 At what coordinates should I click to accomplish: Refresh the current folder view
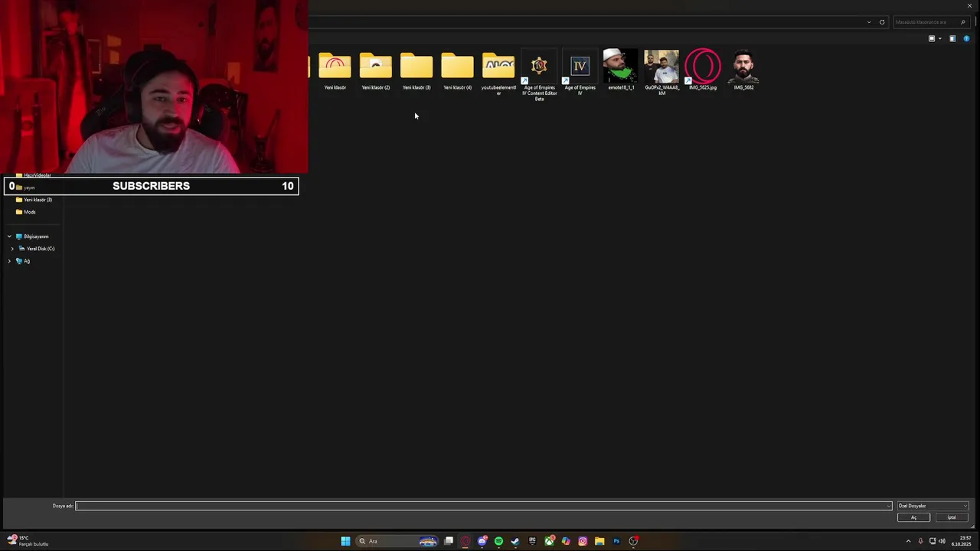point(882,22)
